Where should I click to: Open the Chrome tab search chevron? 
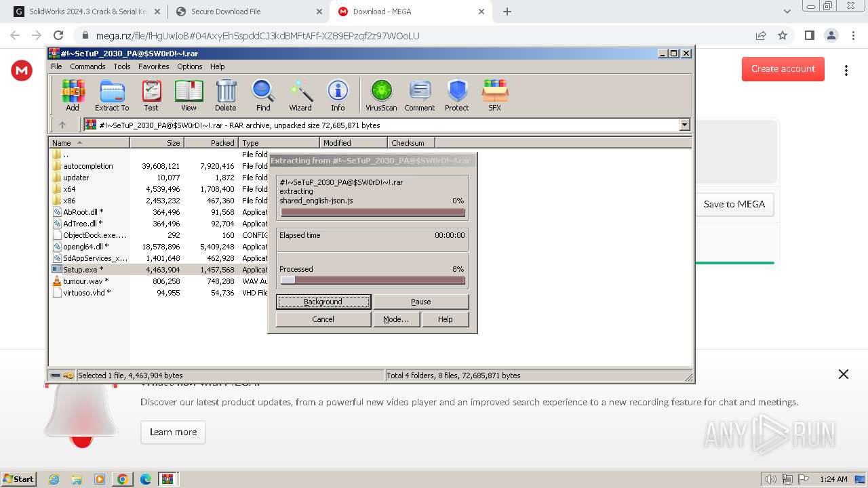coord(787,12)
